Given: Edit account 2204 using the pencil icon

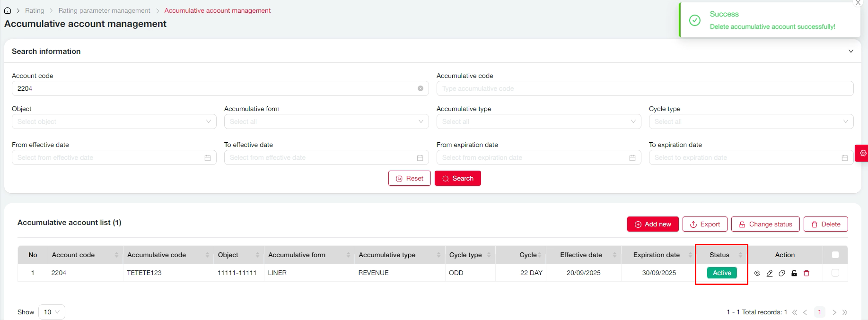Looking at the screenshot, I should pos(770,273).
